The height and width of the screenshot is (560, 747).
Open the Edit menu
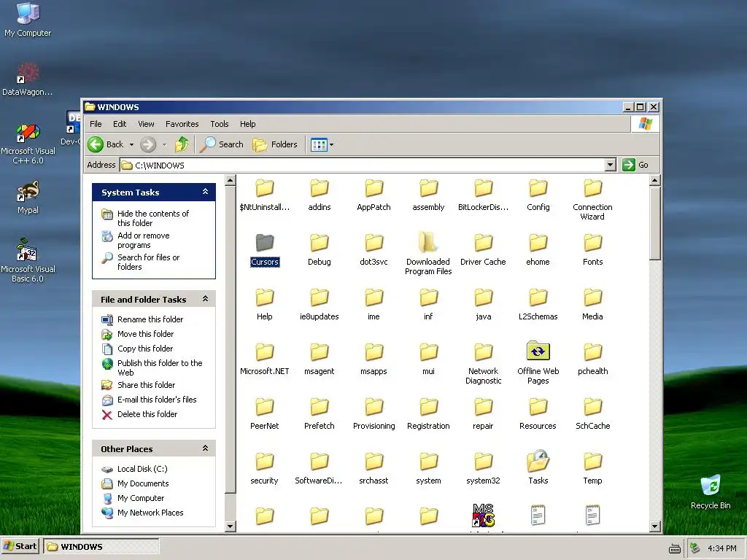tap(120, 124)
